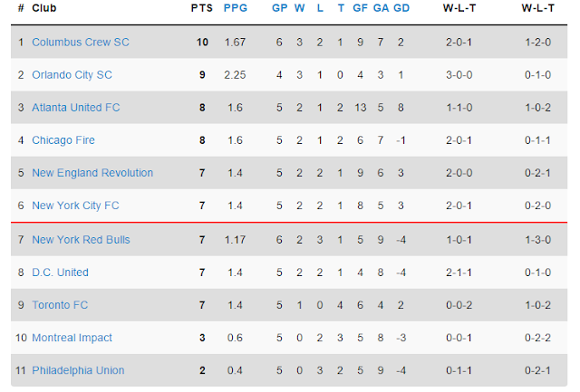
Task: Open the Montreal Impact club link
Action: 72,338
